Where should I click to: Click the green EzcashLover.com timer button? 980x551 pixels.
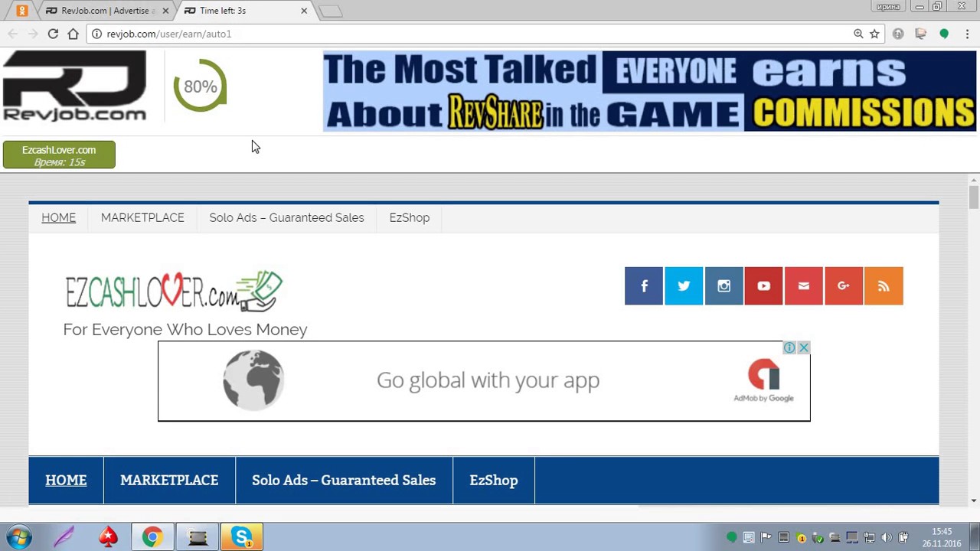click(x=59, y=155)
